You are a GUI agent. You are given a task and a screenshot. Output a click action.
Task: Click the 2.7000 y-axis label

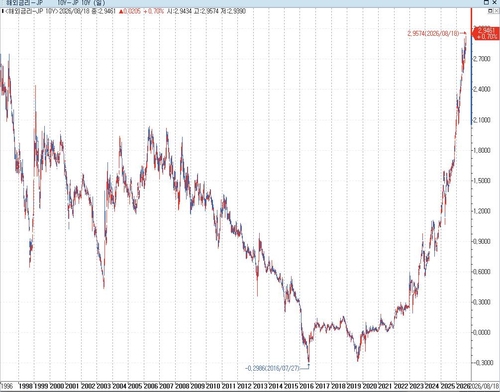pyautogui.click(x=482, y=59)
